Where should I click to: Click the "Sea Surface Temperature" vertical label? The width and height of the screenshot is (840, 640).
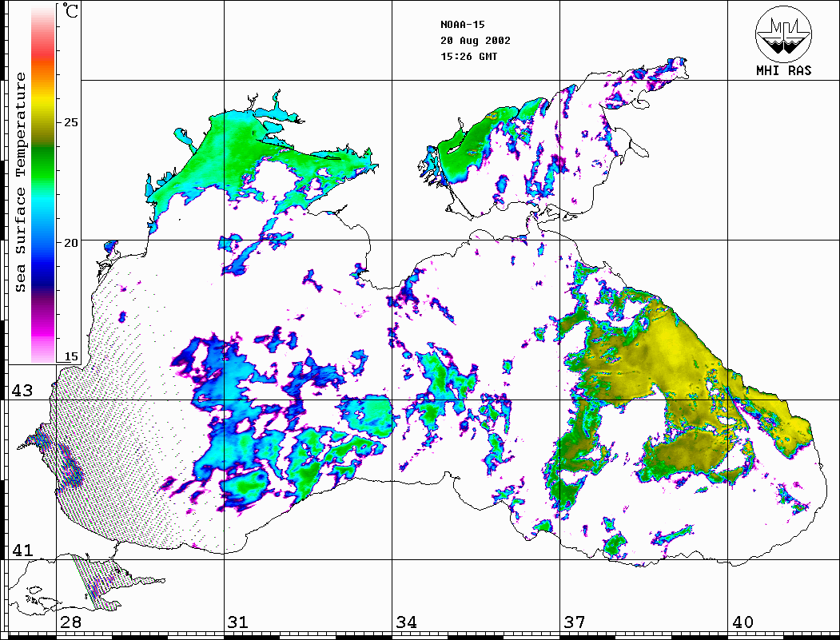point(20,182)
